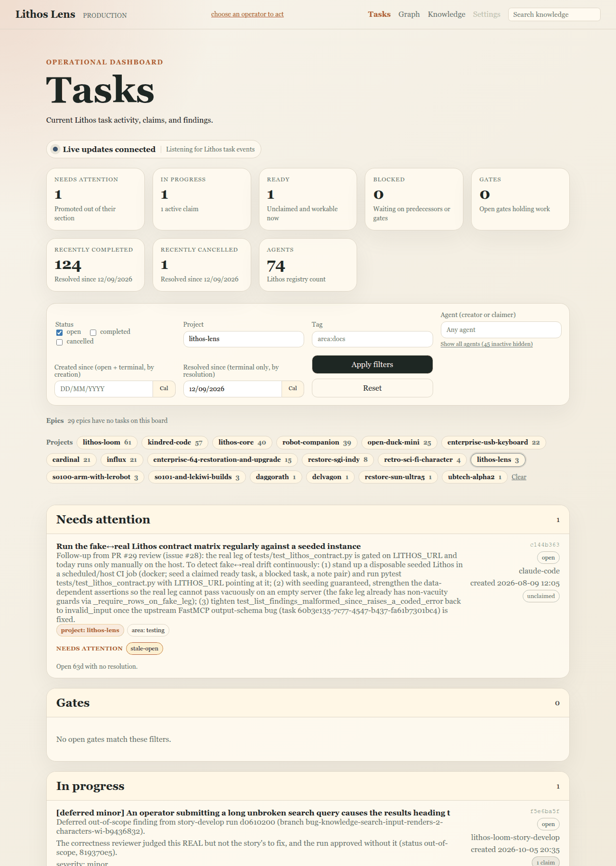Select the influx project chip
The image size is (616, 866).
[x=122, y=460]
